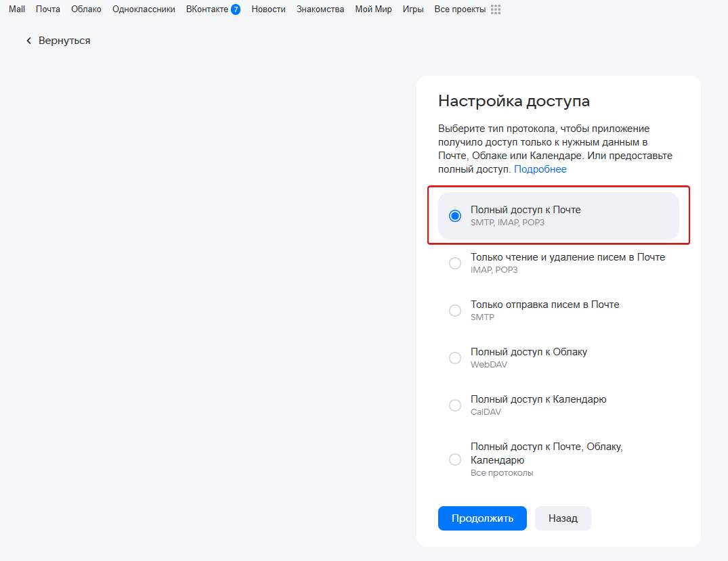Screen dimensions: 728x561
Task: Click the "Продолжить" button
Action: (x=482, y=518)
